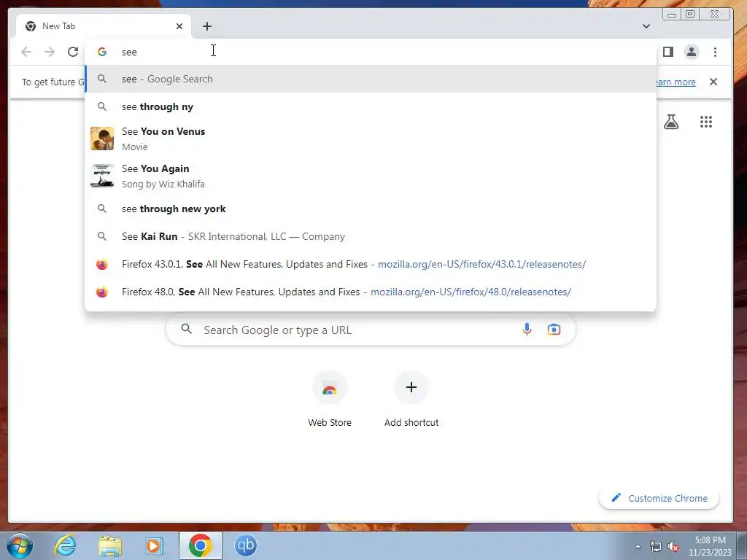Open qBittorrent from the taskbar
This screenshot has width=747, height=560.
(x=246, y=545)
